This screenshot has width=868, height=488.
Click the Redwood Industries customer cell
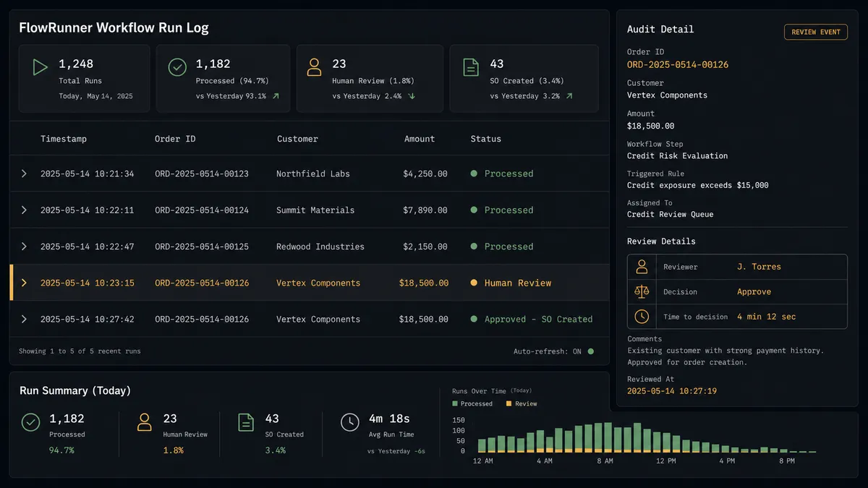[320, 247]
